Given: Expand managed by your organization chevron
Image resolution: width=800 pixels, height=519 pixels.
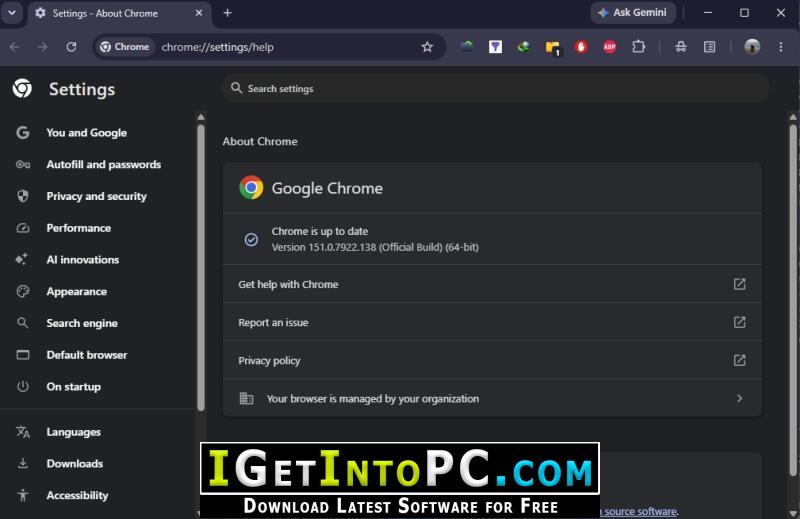Looking at the screenshot, I should [740, 398].
